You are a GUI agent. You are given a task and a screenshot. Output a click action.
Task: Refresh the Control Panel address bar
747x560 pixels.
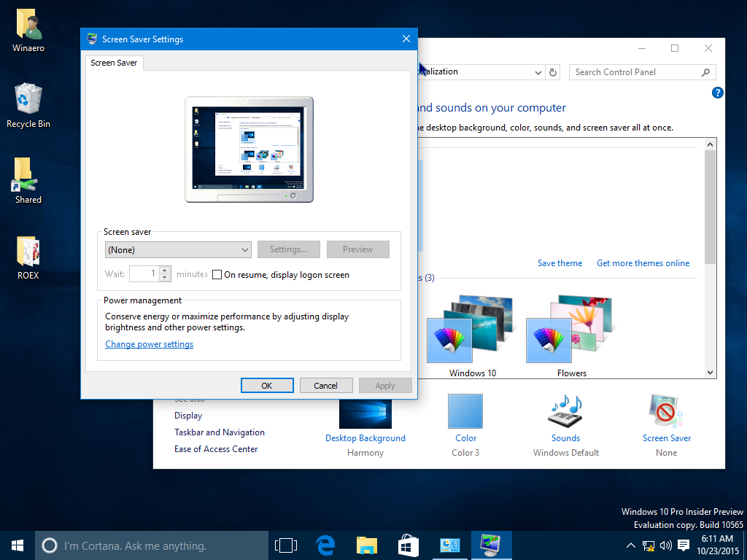coord(553,72)
